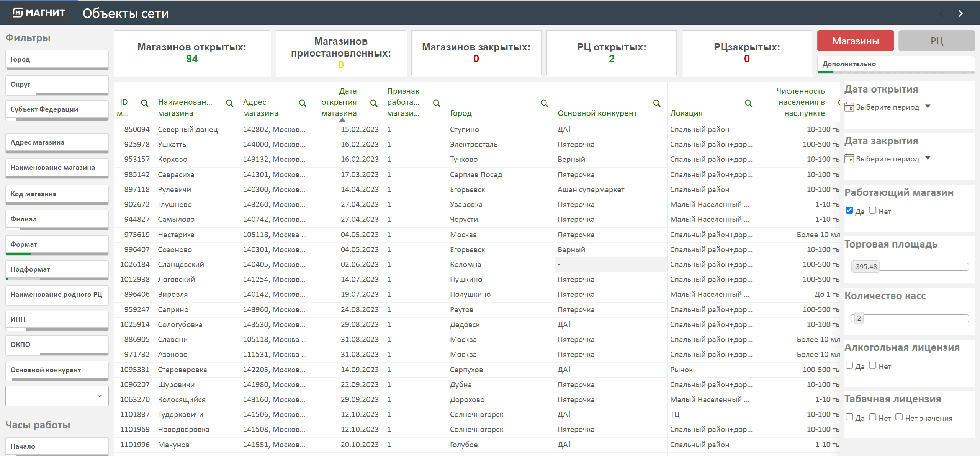This screenshot has height=456, width=980.
Task: Check Нет значения under Табачная лицензия
Action: pos(899,417)
